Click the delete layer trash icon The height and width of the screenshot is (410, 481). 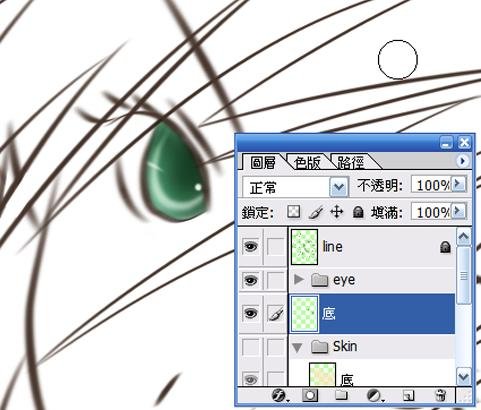coord(441,396)
